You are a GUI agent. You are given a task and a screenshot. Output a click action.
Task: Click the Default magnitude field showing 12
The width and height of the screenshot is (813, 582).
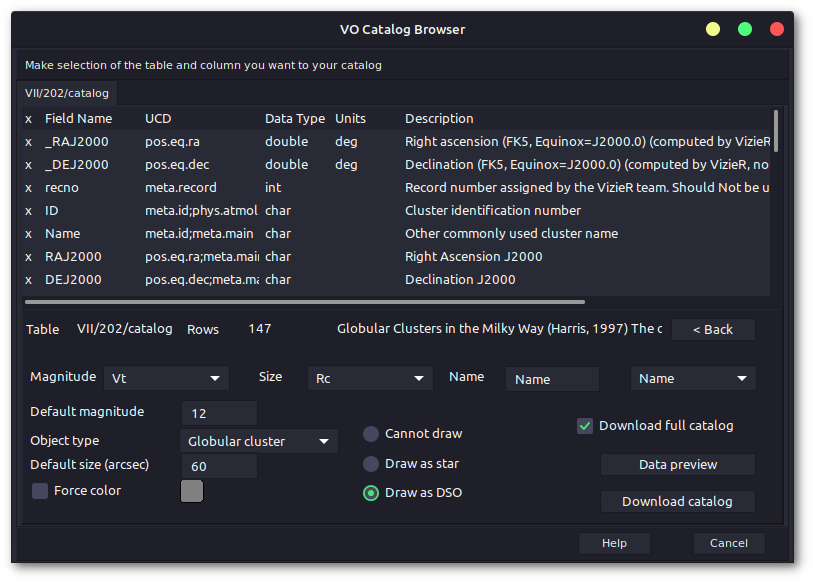click(x=219, y=413)
